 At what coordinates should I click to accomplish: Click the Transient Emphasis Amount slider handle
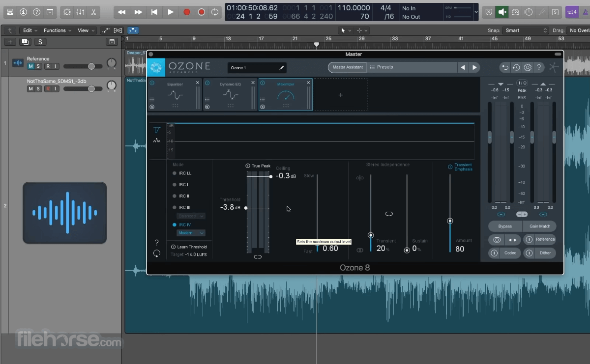tap(450, 221)
